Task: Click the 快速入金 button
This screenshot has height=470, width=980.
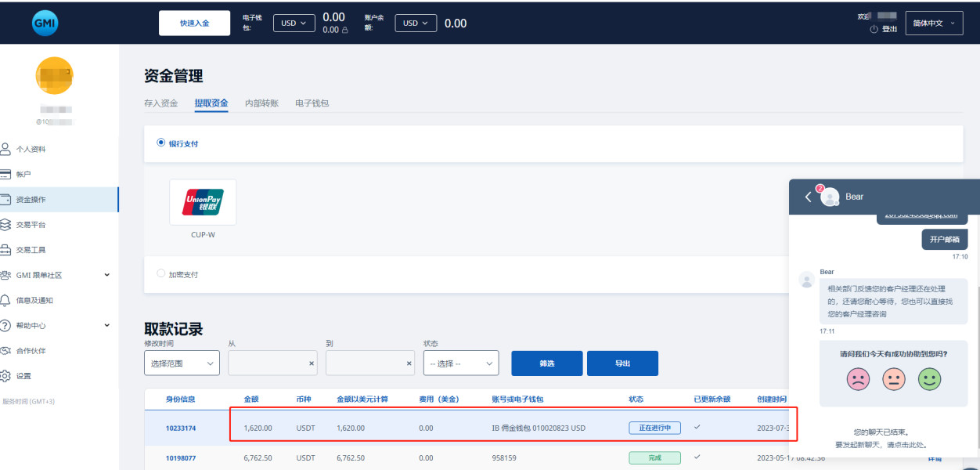Action: click(x=194, y=23)
